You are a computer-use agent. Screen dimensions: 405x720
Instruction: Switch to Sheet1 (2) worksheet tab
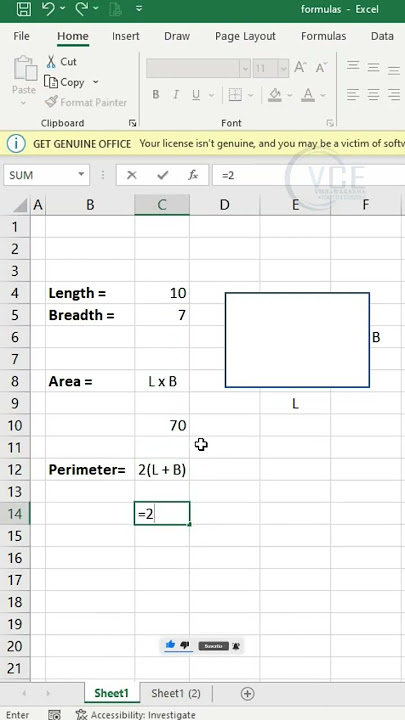point(176,693)
